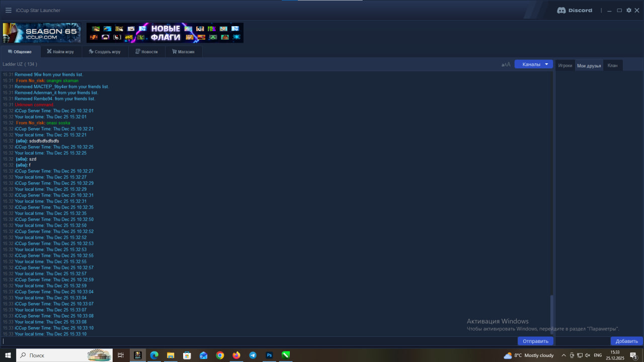Open the weather widget showing Mostly cloudy
The image size is (644, 362).
point(528,355)
